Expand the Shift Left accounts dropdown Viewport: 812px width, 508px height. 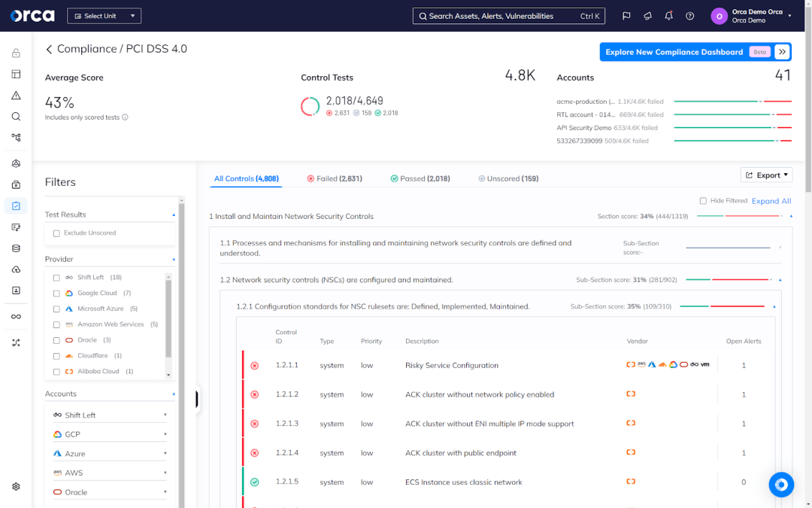(x=110, y=415)
